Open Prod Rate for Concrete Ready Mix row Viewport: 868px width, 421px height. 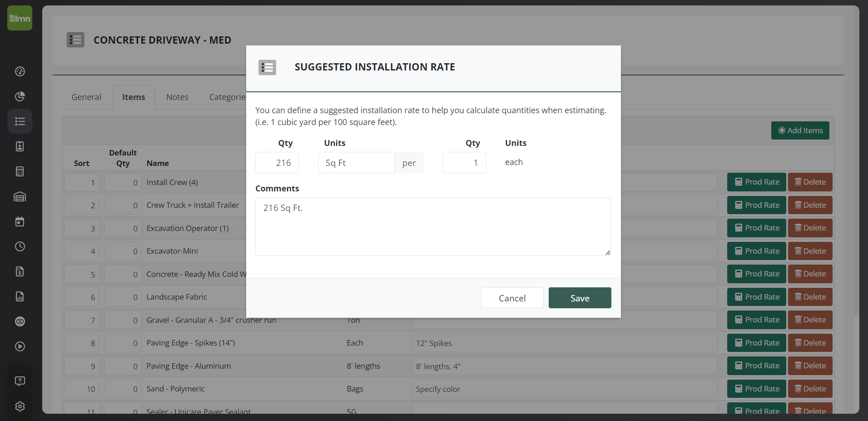coord(756,274)
